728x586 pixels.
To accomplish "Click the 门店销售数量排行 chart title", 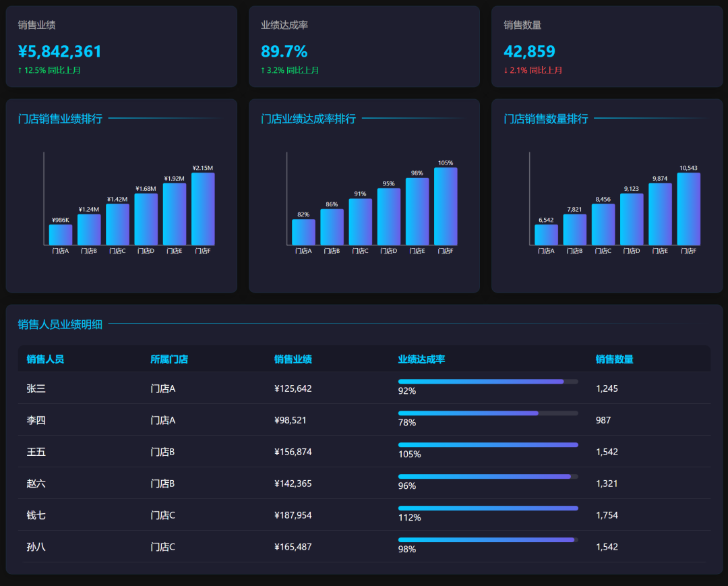I will (x=545, y=119).
